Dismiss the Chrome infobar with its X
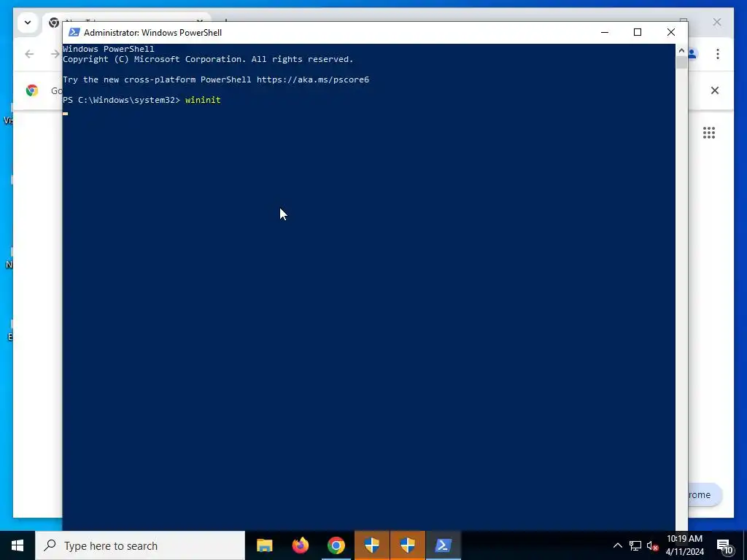This screenshot has height=560, width=747. click(715, 90)
